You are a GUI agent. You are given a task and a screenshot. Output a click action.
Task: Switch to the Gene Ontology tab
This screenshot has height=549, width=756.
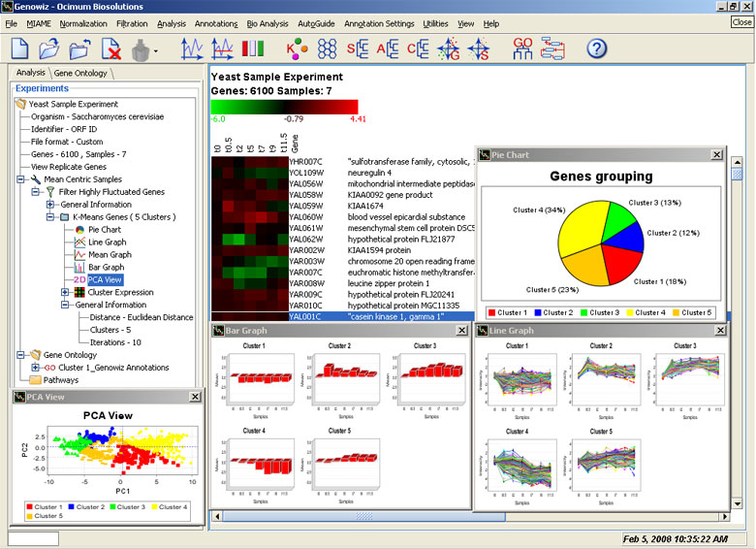coord(80,73)
